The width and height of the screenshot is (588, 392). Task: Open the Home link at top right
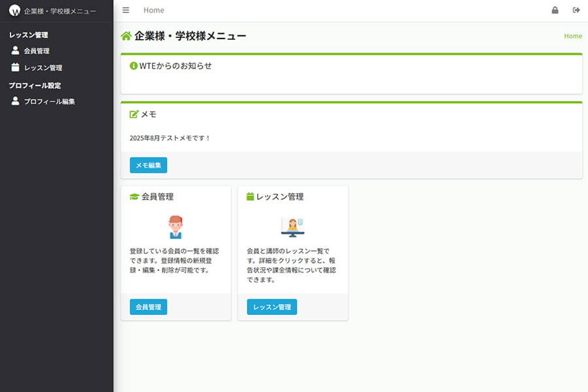(573, 36)
